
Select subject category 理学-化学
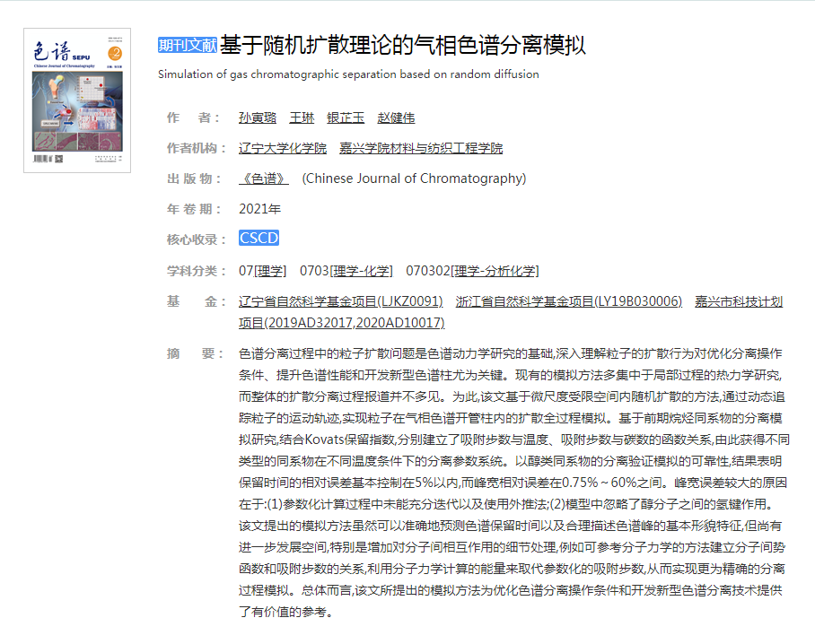[x=362, y=271]
